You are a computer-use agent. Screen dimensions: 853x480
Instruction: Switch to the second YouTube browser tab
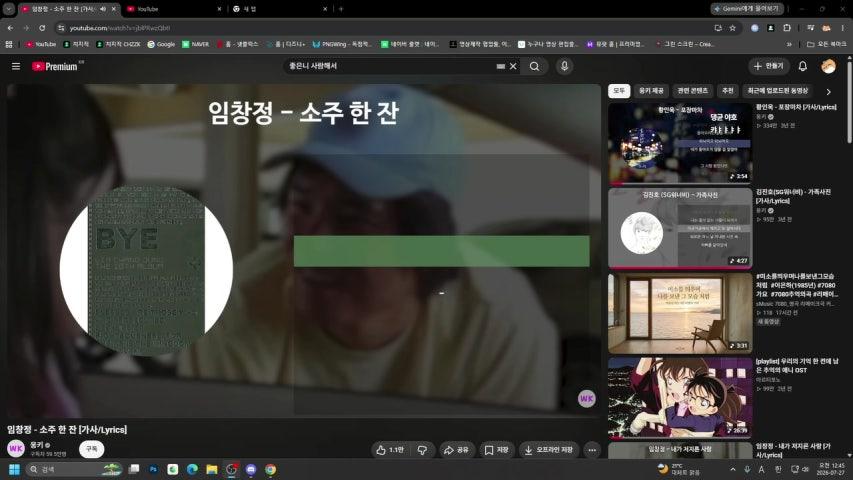[x=174, y=9]
